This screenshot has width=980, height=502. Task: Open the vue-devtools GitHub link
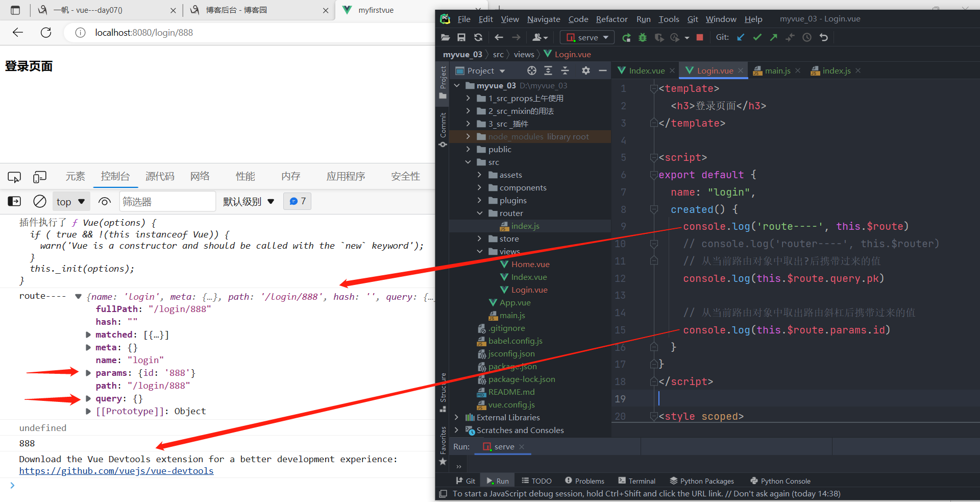pyautogui.click(x=116, y=471)
